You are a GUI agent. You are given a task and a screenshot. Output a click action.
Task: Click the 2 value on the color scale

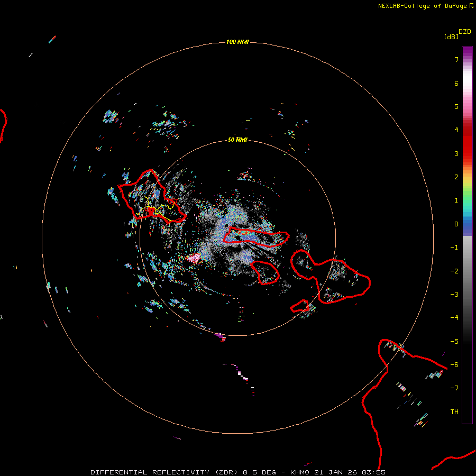(456, 177)
